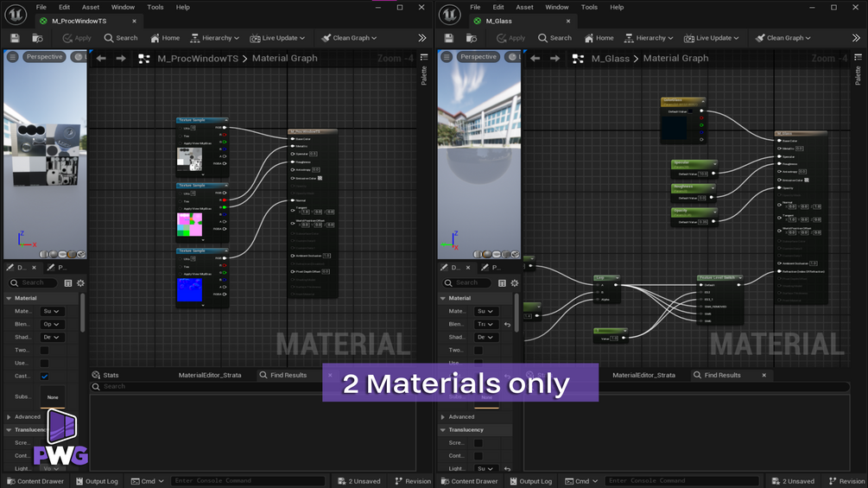868x488 pixels.
Task: Toggle Two Sided checkbox in the M_ProcWindowTS details
Action: click(44, 350)
